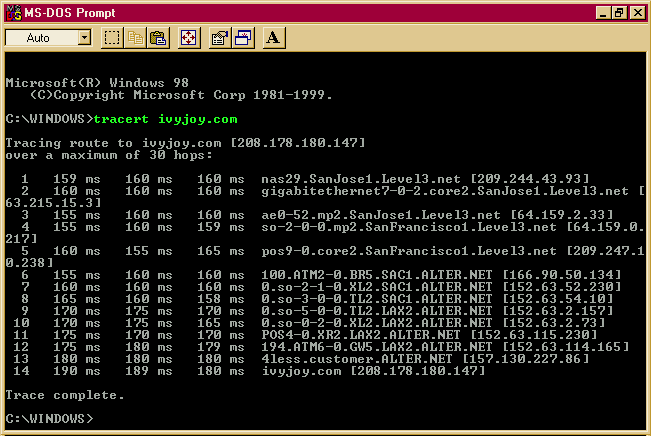651x436 pixels.
Task: Click hop 12 194.ATM6-0.GW5.LAX2.ALTER.NET
Action: [377, 347]
